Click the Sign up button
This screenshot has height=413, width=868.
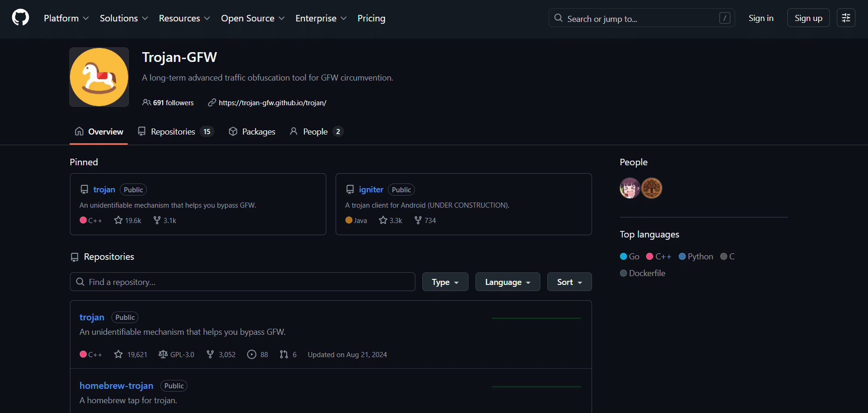tap(808, 18)
